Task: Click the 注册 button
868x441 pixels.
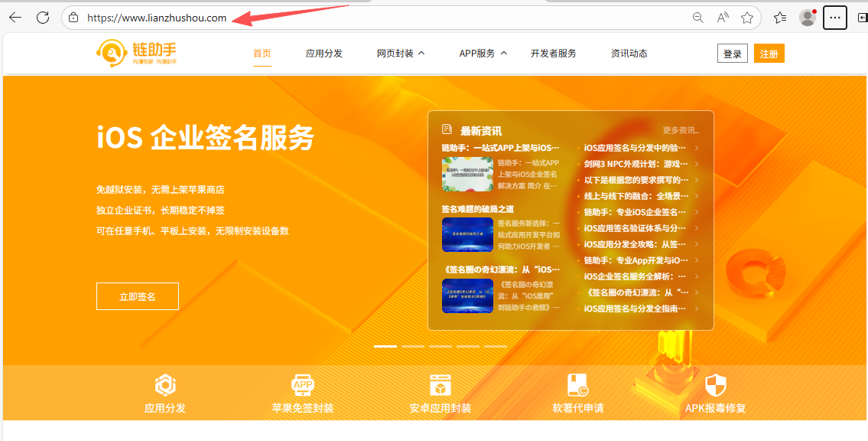Action: pyautogui.click(x=769, y=54)
